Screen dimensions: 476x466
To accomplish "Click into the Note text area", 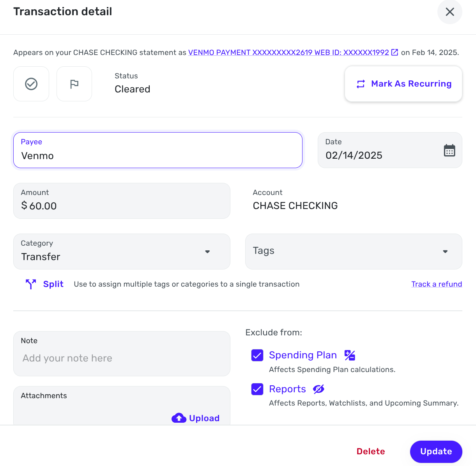I will [x=122, y=354].
